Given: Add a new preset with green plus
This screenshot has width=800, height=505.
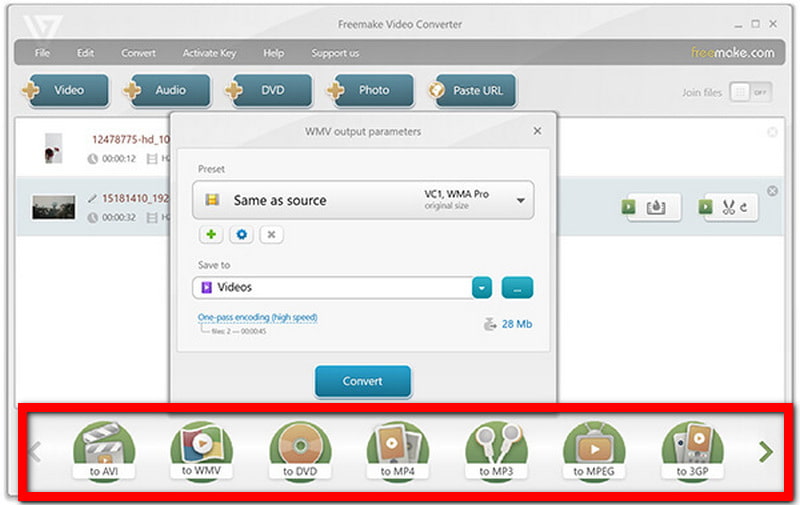Looking at the screenshot, I should (211, 235).
